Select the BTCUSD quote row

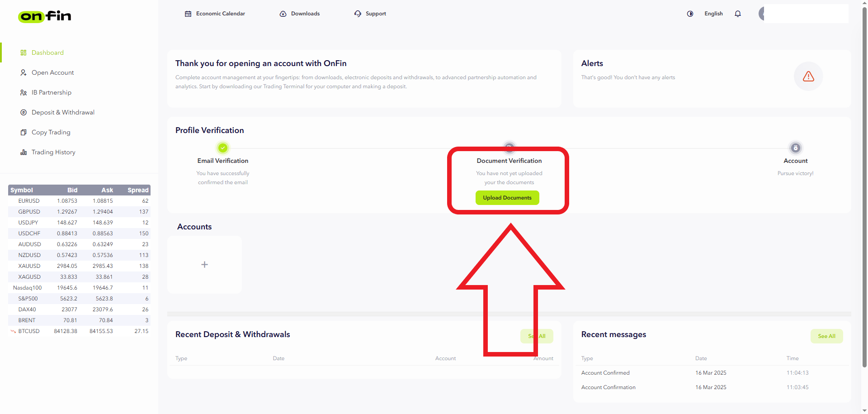point(79,331)
